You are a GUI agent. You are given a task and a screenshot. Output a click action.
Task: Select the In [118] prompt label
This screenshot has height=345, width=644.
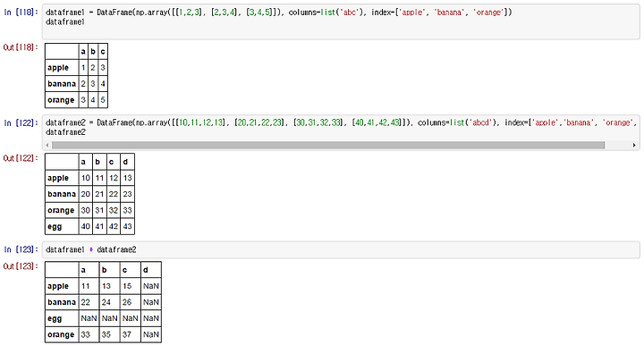[21, 13]
